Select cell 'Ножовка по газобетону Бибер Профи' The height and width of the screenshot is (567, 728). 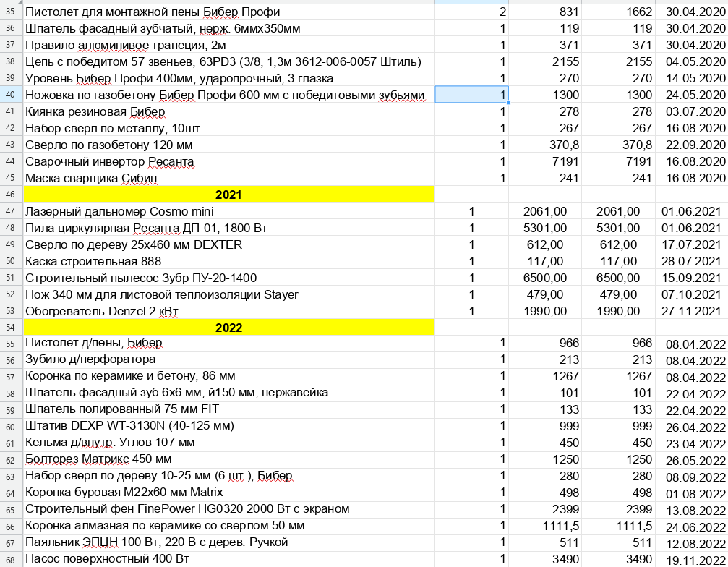point(229,95)
